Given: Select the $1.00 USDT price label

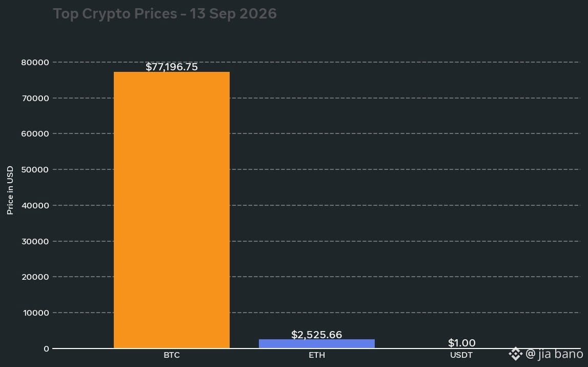Looking at the screenshot, I should pos(461,343).
